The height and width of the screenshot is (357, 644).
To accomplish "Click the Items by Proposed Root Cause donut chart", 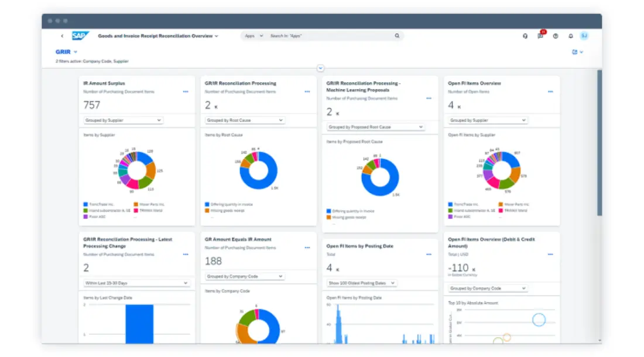I will 380,177.
